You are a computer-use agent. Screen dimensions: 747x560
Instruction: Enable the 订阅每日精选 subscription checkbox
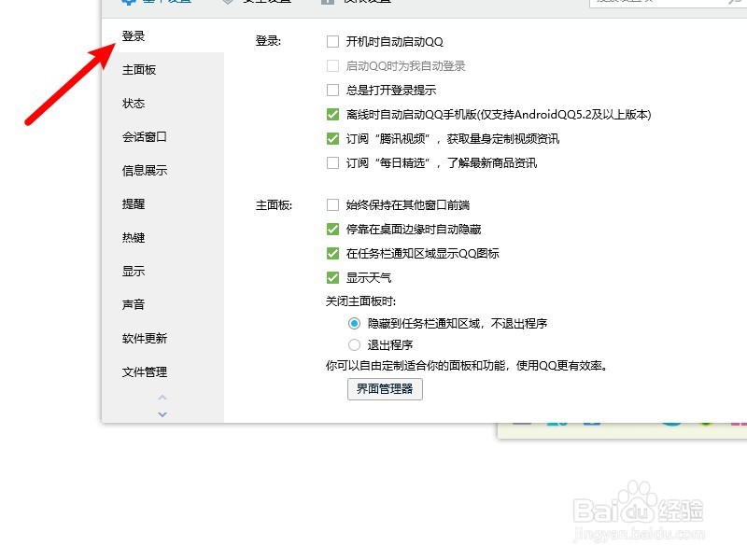tap(332, 162)
